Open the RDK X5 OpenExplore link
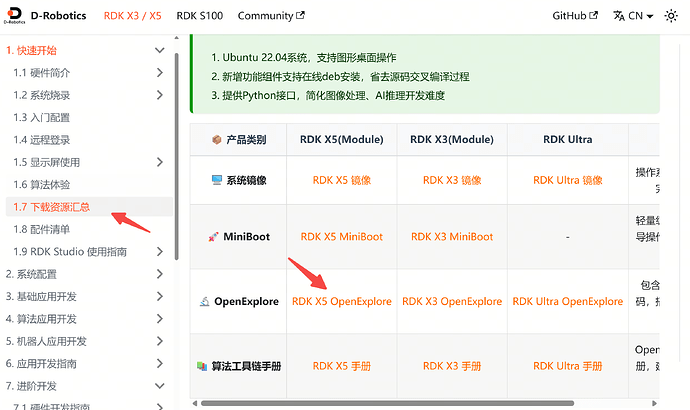This screenshot has width=690, height=410. (342, 301)
